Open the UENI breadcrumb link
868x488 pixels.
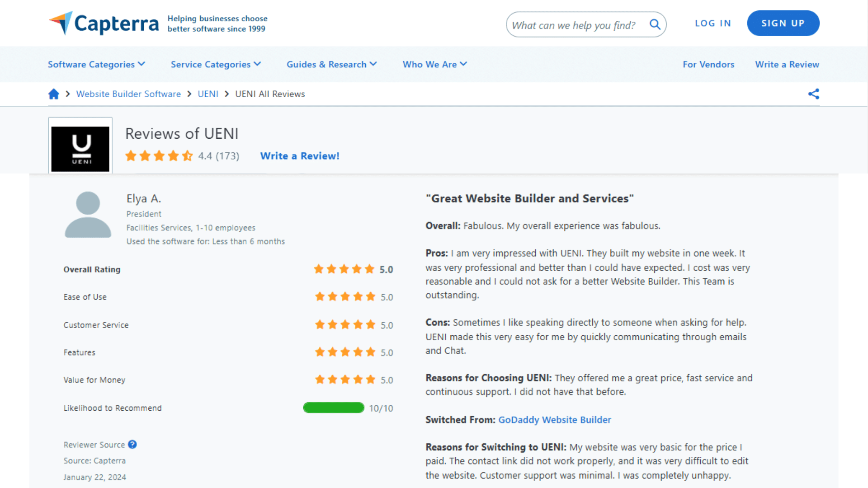point(208,94)
